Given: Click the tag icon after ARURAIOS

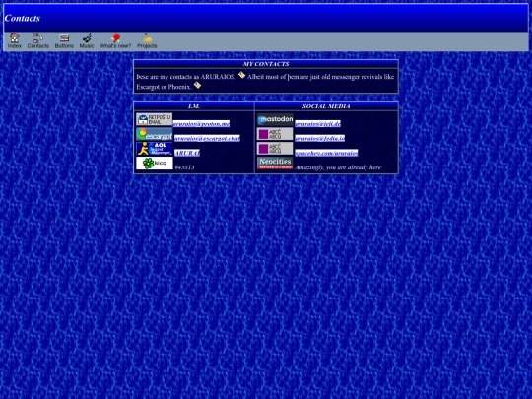Looking at the screenshot, I should [x=241, y=75].
